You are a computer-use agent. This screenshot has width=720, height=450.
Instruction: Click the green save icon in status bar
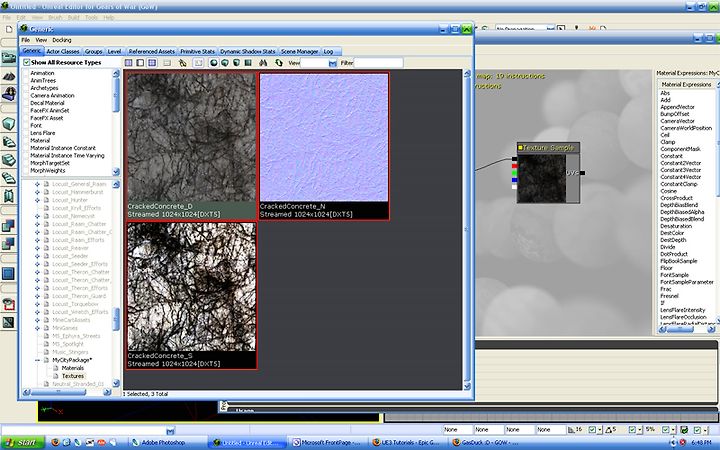(x=684, y=430)
